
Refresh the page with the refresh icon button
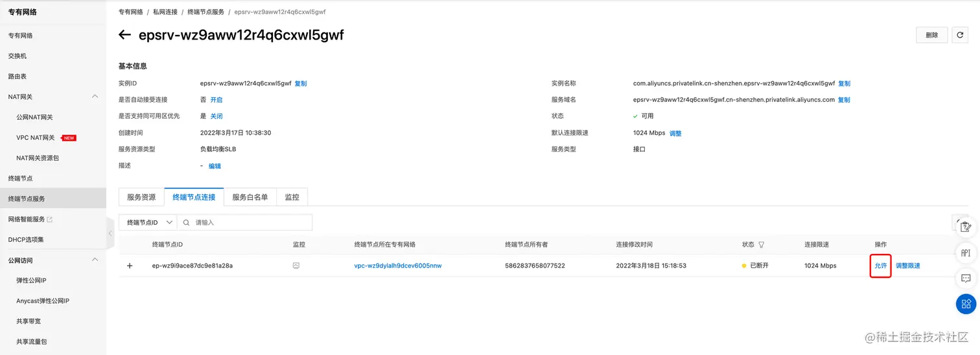(961, 35)
